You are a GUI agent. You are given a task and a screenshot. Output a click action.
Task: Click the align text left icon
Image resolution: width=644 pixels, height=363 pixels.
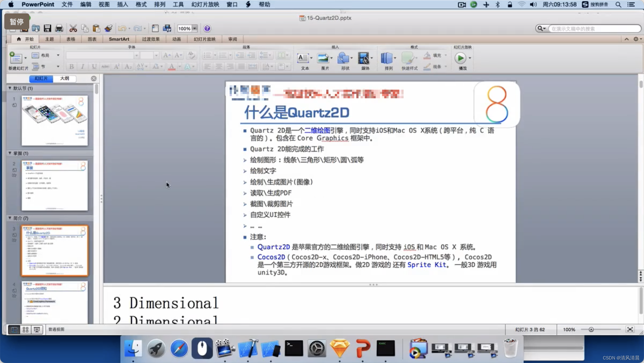(207, 66)
